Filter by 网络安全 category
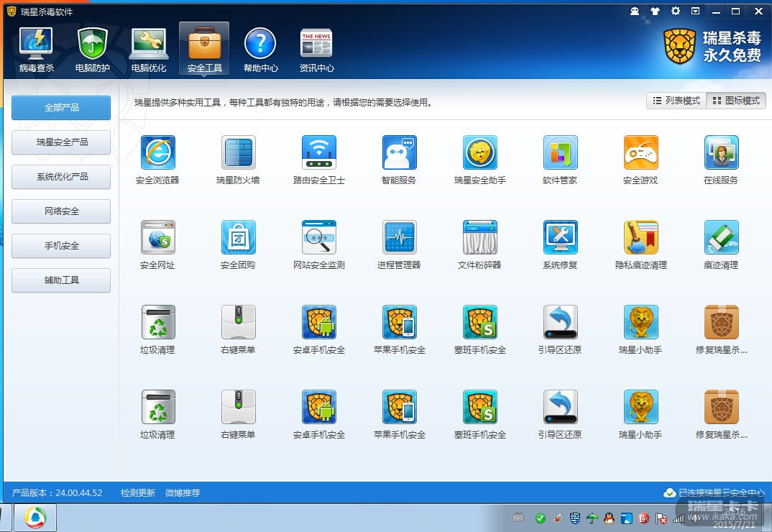This screenshot has height=532, width=772. (61, 211)
